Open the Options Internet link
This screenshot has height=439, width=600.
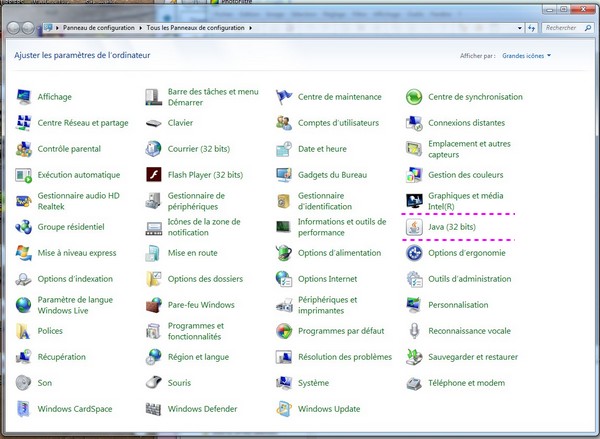[328, 279]
